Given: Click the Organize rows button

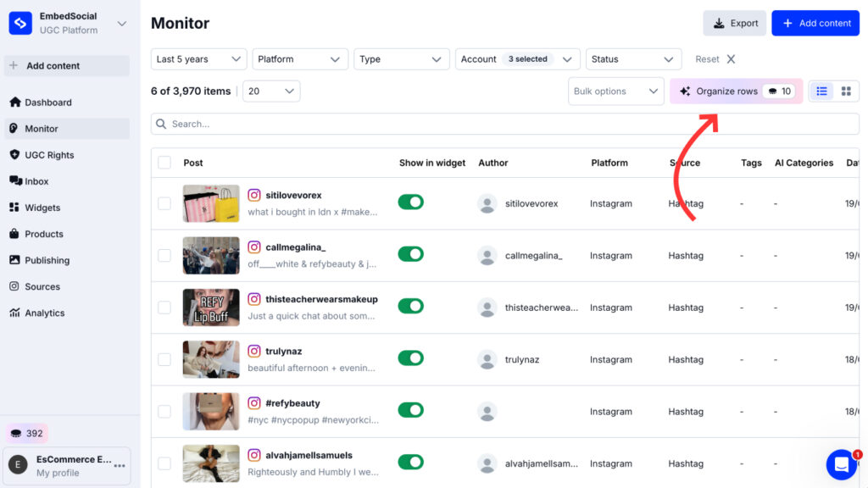Looking at the screenshot, I should [x=736, y=91].
